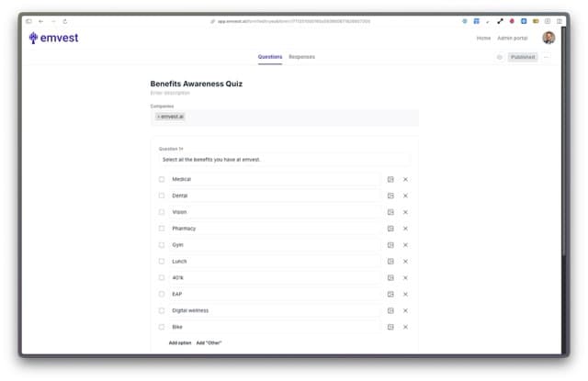Edit the Question 1 text field

tap(284, 160)
